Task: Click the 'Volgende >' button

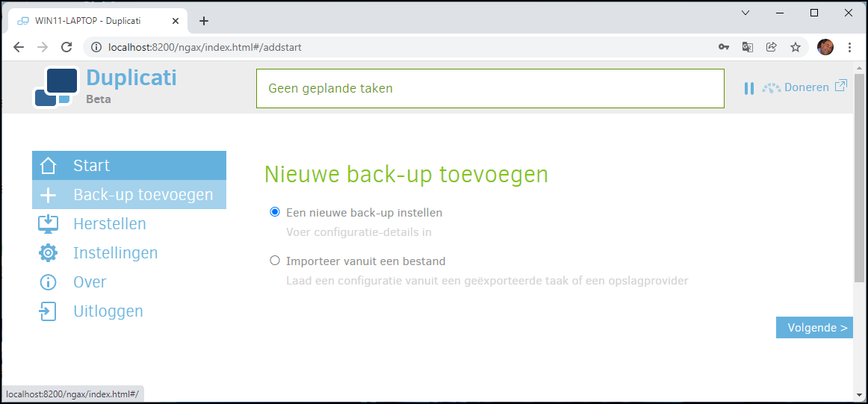Action: click(x=814, y=328)
